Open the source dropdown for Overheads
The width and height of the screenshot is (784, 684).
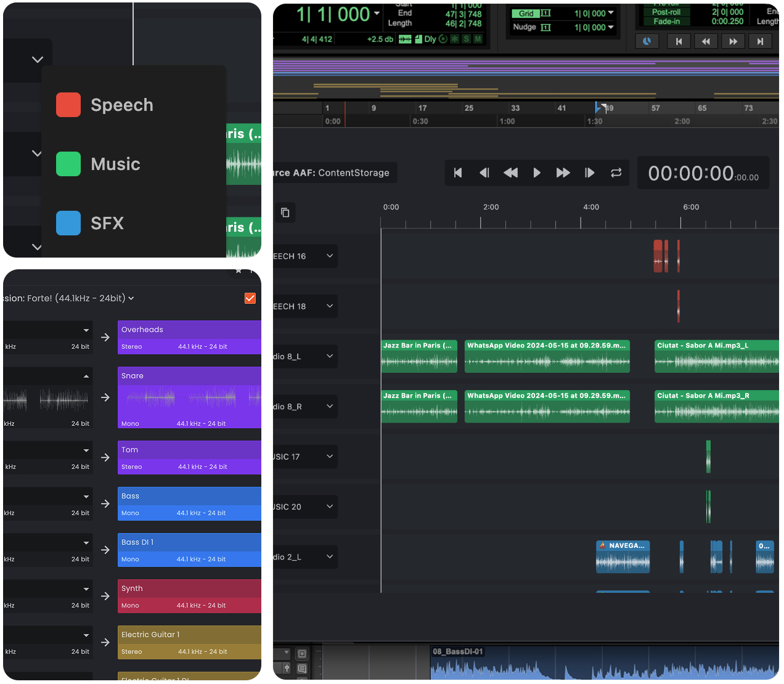pyautogui.click(x=86, y=330)
